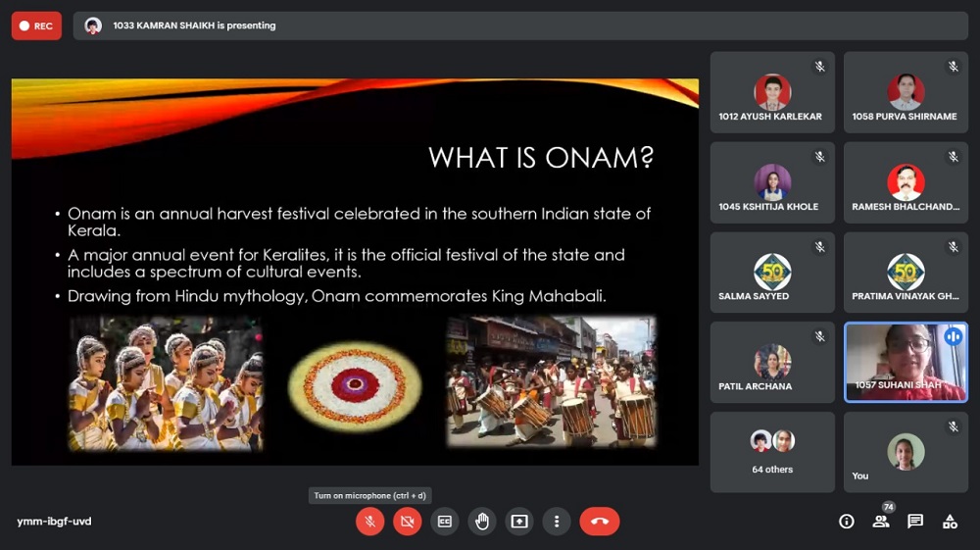980x550 pixels.
Task: Select the 1012 AYUSH KARLEKAR participant tile
Action: 772,92
